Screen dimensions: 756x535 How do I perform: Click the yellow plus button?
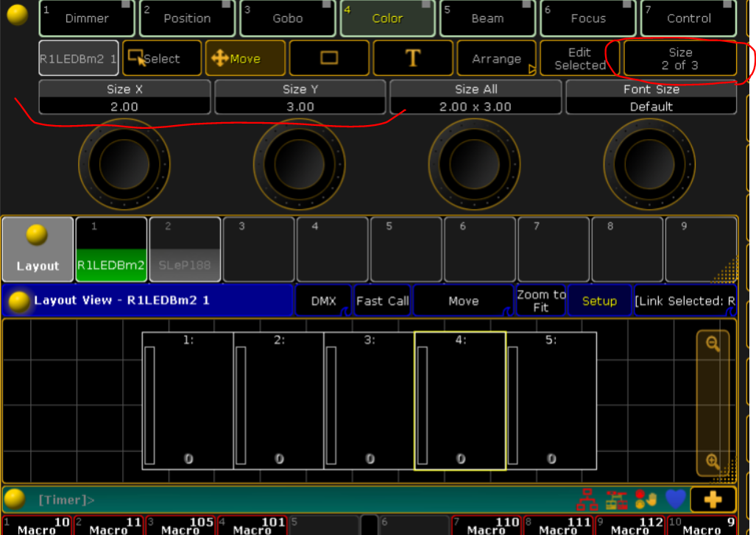[713, 500]
